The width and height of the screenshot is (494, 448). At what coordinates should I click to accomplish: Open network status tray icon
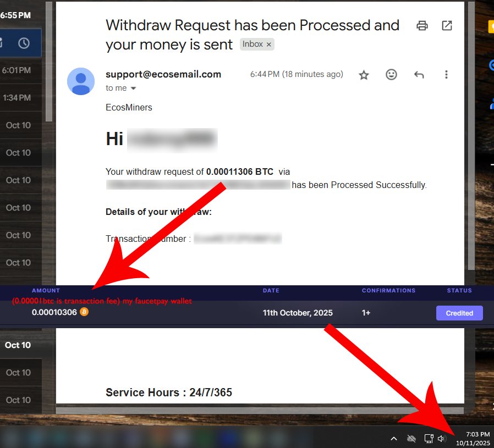pyautogui.click(x=429, y=438)
